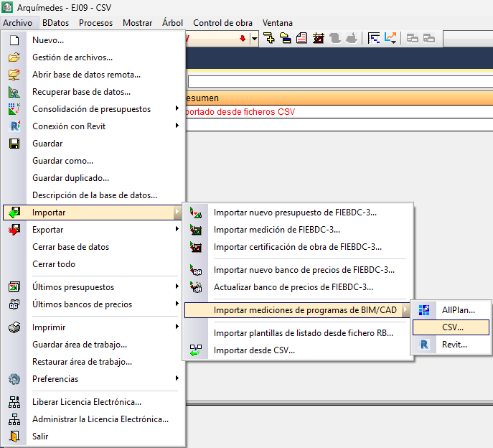
Task: Click the Últimos bancos de precios icon
Action: 14,304
